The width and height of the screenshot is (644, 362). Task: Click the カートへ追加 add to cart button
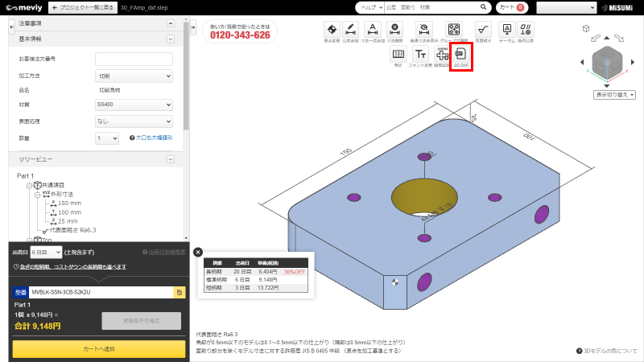(98, 348)
